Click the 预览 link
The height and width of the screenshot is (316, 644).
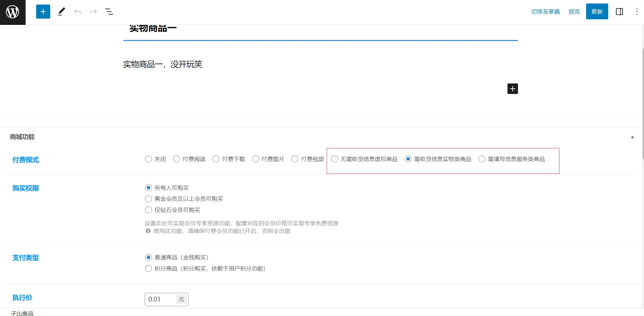click(x=574, y=12)
